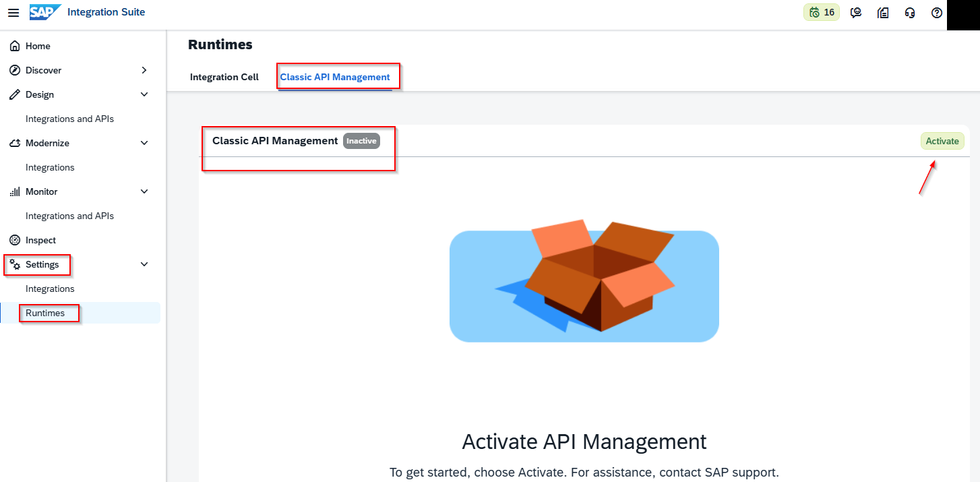This screenshot has width=980, height=482.
Task: Open the notifications documents icon in header
Action: 883,12
